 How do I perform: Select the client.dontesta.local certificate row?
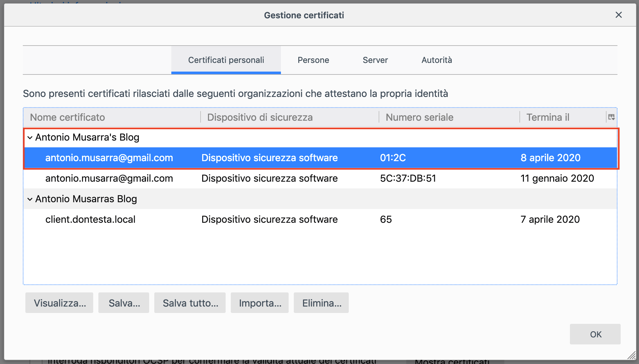point(90,220)
